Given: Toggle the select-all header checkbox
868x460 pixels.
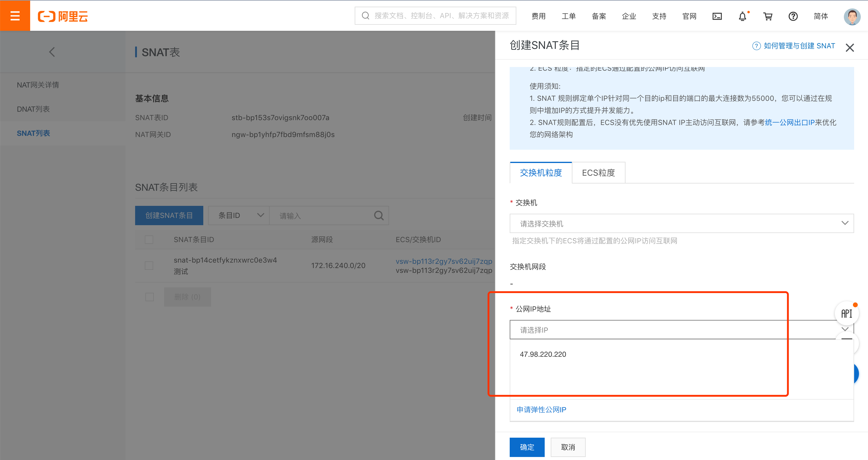Looking at the screenshot, I should 149,240.
